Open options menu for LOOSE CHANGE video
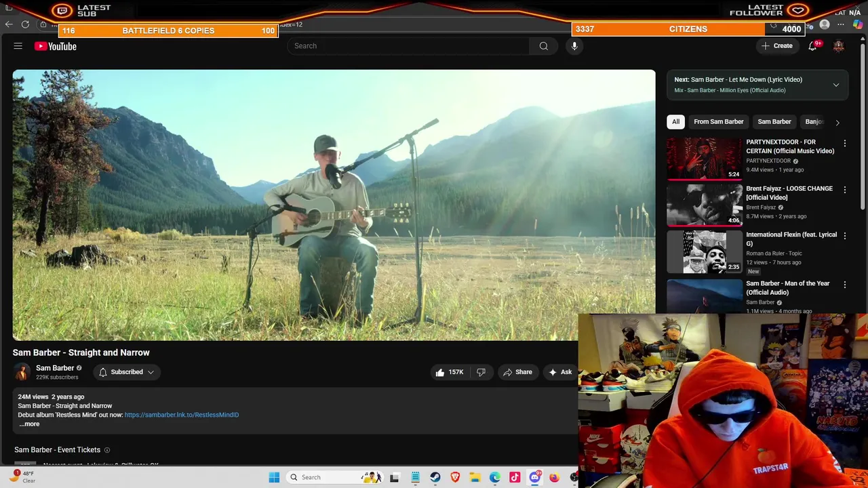This screenshot has height=488, width=868. pyautogui.click(x=845, y=190)
